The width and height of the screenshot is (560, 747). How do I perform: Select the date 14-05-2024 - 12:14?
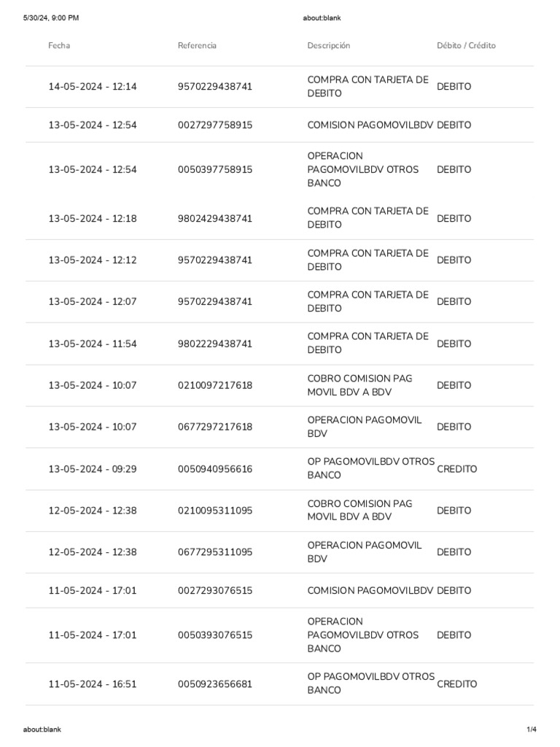pos(93,86)
